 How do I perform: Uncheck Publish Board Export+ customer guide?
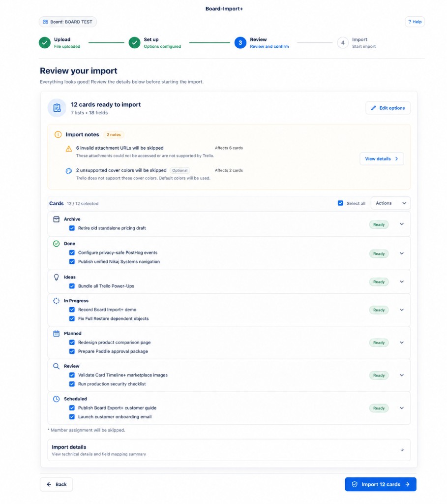[x=72, y=408]
